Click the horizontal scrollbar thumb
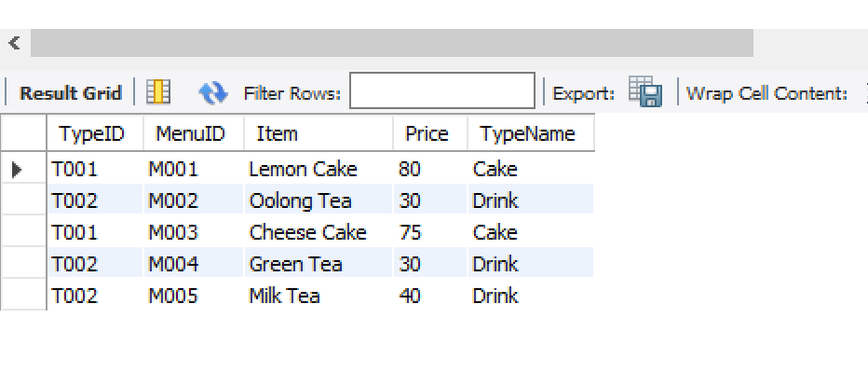The width and height of the screenshot is (868, 387). pos(392,43)
